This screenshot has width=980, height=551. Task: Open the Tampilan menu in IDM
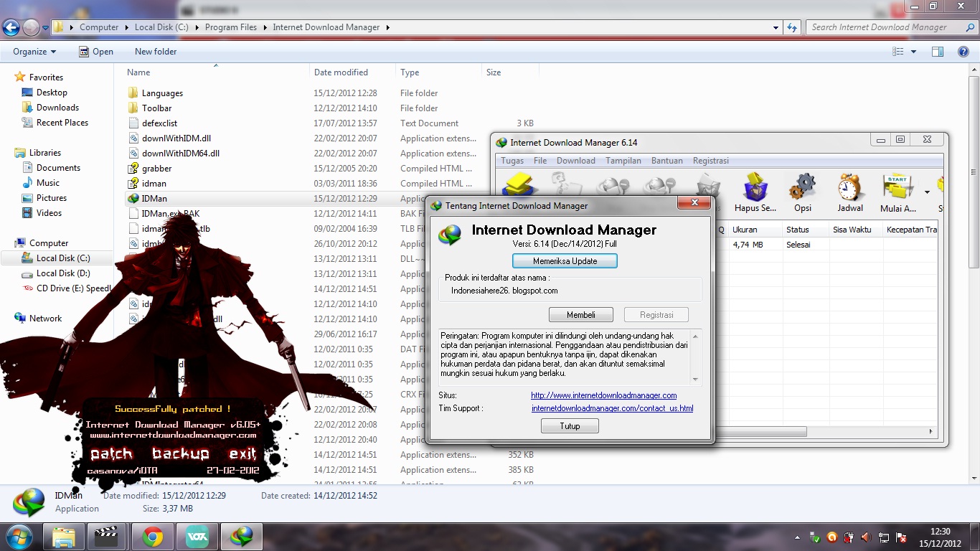[623, 161]
